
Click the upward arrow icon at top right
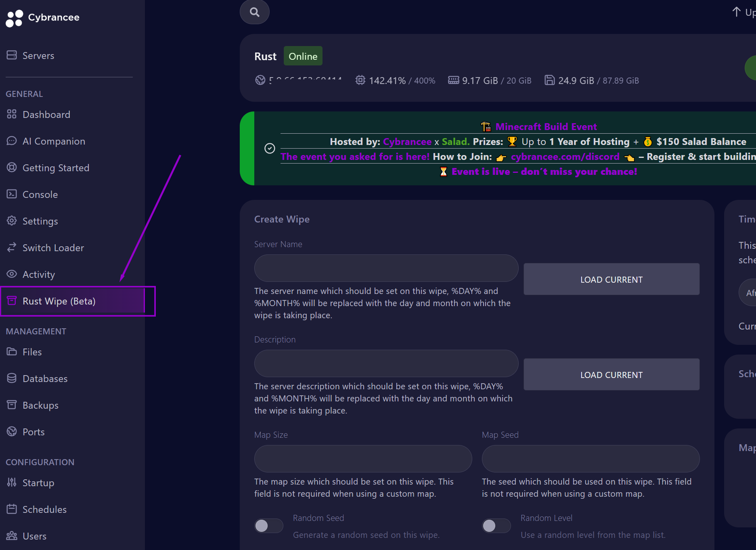737,12
